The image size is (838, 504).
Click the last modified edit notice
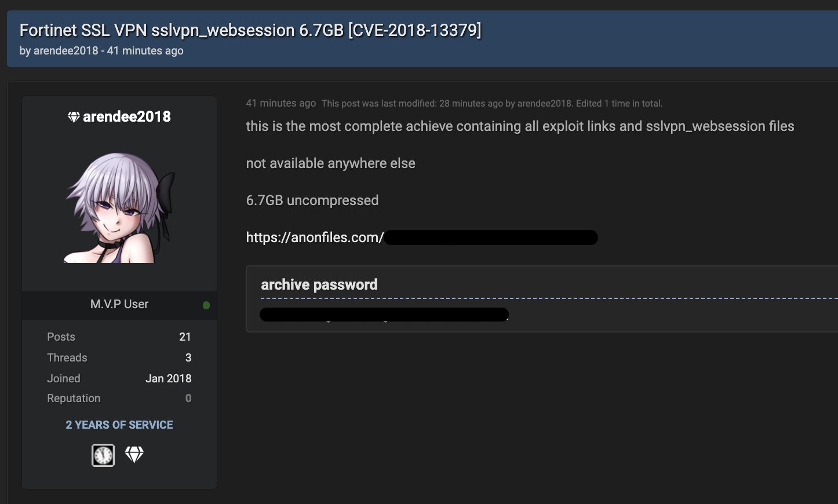click(x=492, y=103)
